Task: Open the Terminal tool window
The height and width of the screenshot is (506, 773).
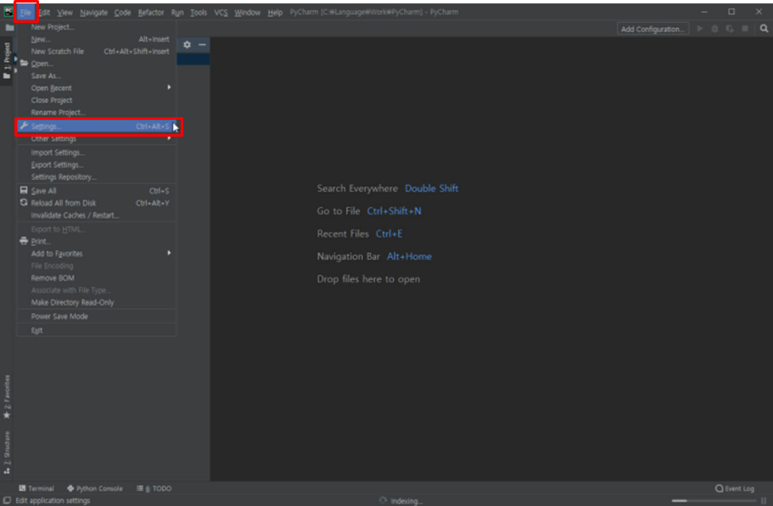Action: [36, 488]
